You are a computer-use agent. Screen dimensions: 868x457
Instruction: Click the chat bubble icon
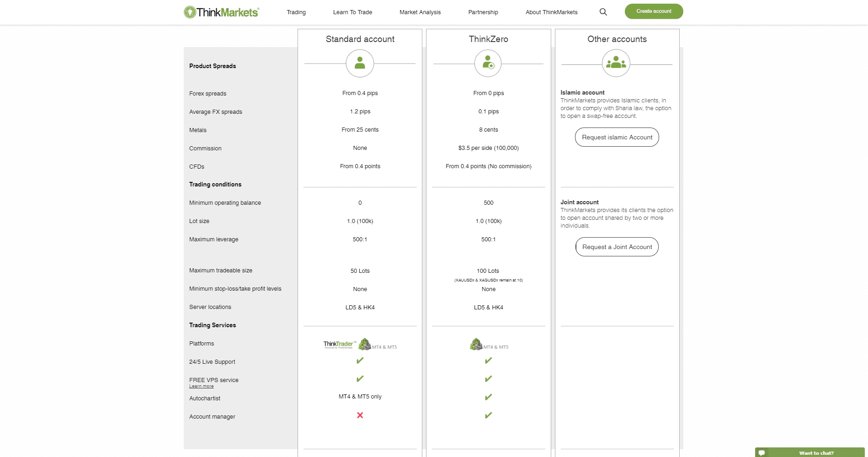pos(762,453)
